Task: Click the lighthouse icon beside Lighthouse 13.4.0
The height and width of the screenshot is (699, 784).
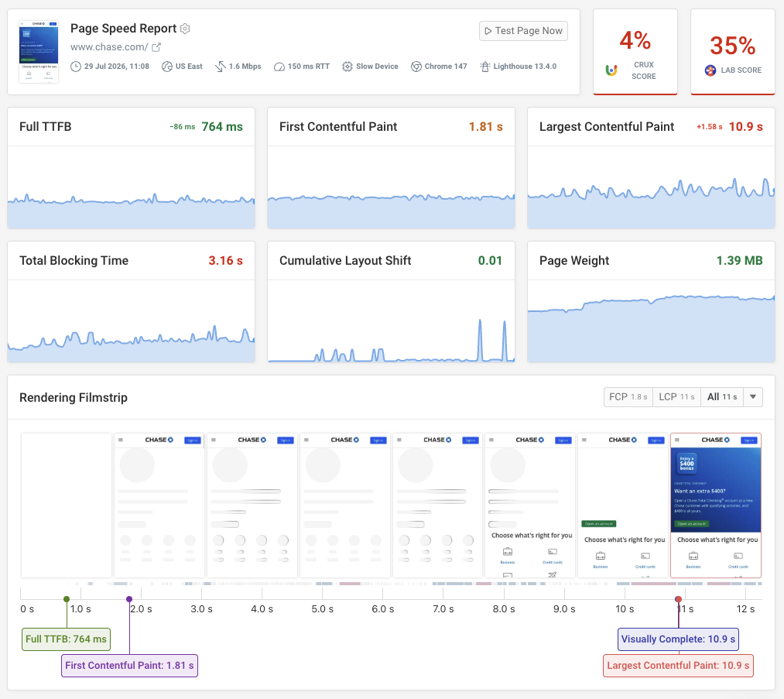Action: pyautogui.click(x=485, y=67)
